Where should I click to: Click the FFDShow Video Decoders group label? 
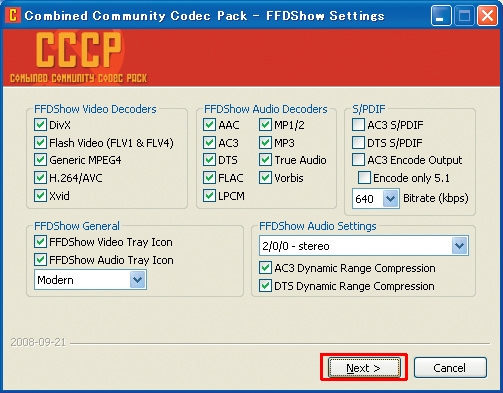click(95, 109)
